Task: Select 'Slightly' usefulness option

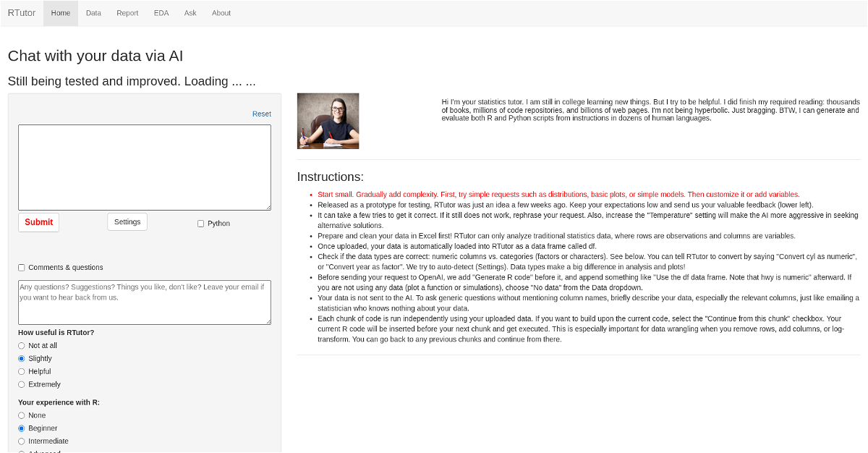Action: [22, 359]
